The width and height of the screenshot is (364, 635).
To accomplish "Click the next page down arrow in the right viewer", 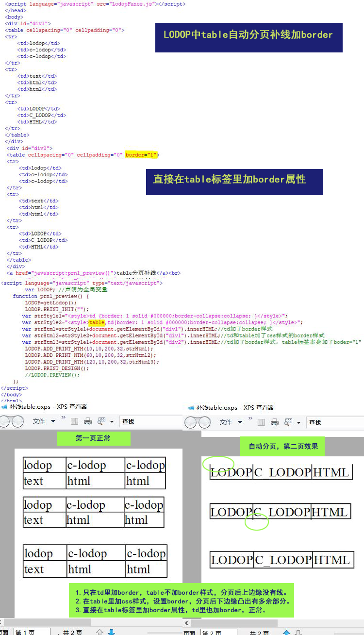I will coord(298,632).
